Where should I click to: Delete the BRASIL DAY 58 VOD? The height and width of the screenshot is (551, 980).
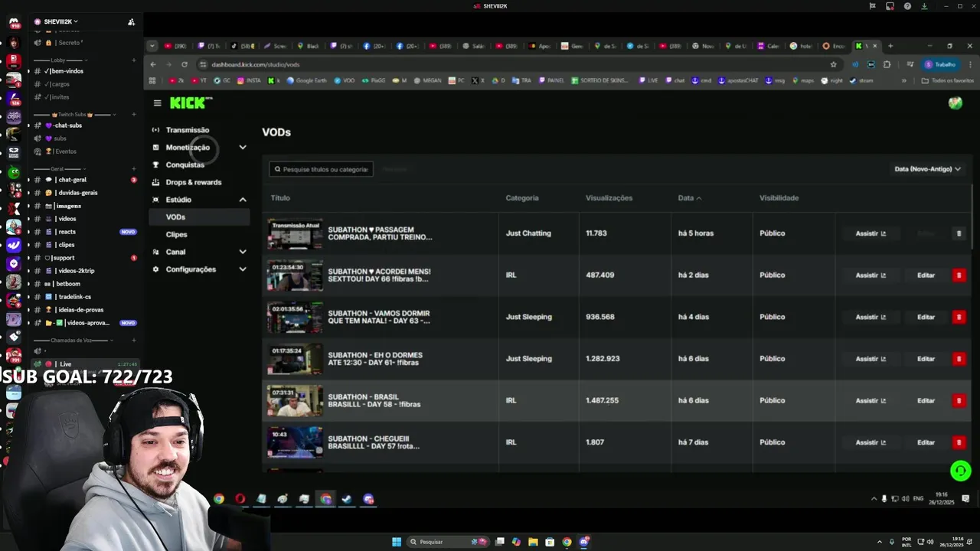(x=959, y=400)
